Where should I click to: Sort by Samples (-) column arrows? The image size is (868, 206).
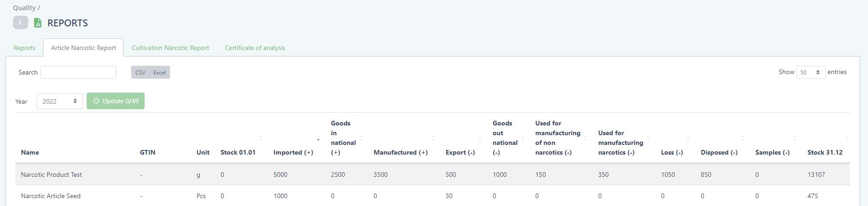(x=794, y=138)
